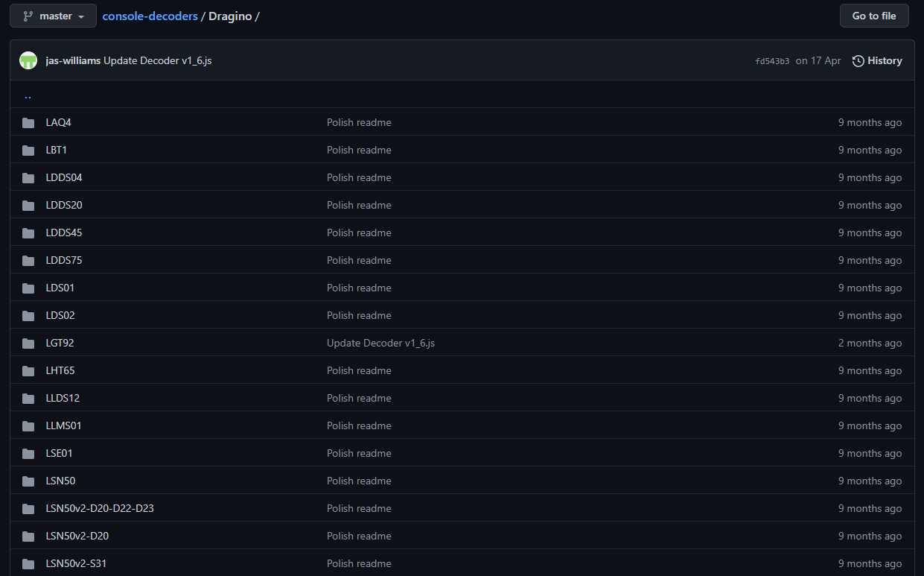Image resolution: width=924 pixels, height=576 pixels.
Task: Open the LDDS45 folder
Action: coord(64,232)
